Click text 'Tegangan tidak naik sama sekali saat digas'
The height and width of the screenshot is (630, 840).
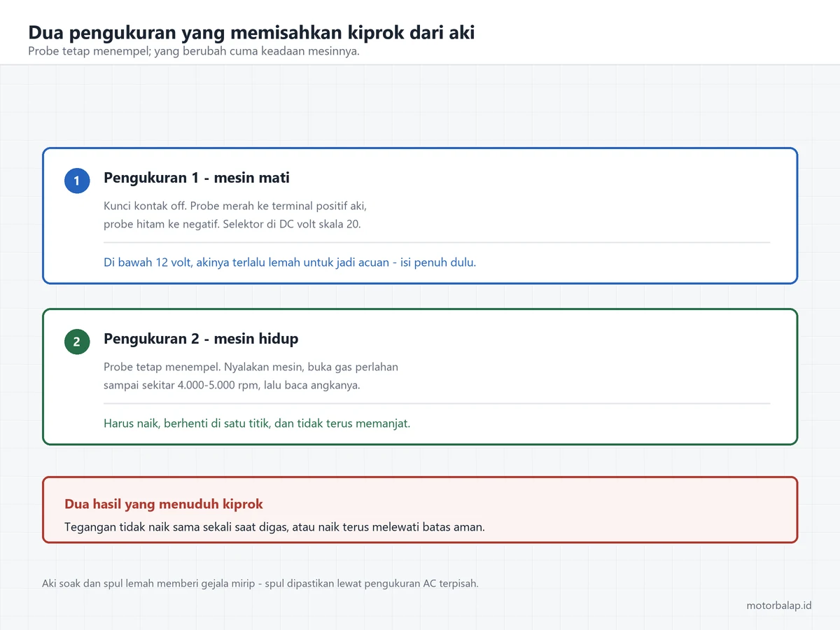[176, 527]
